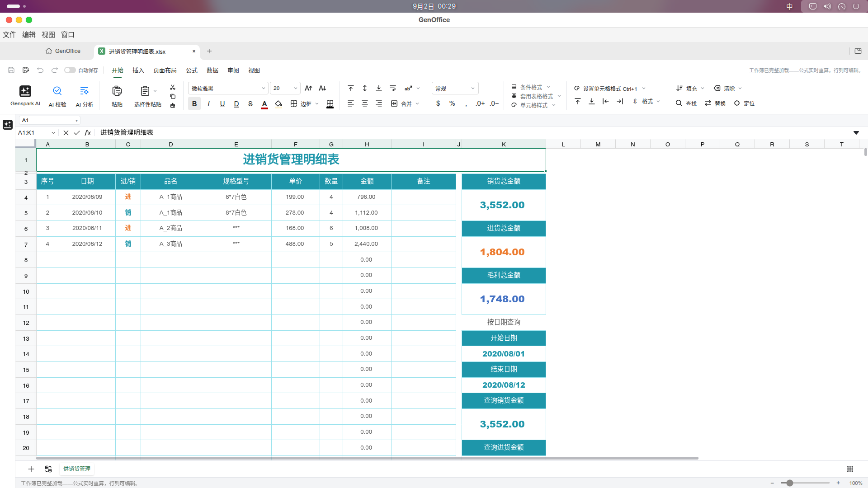
Task: Open the power menu in system bar
Action: (856, 6)
